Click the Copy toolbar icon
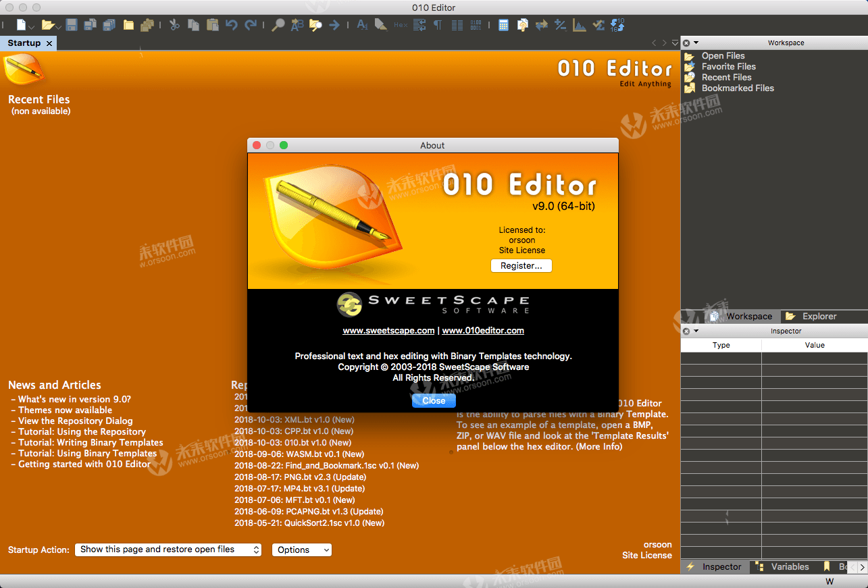The image size is (868, 588). (193, 25)
